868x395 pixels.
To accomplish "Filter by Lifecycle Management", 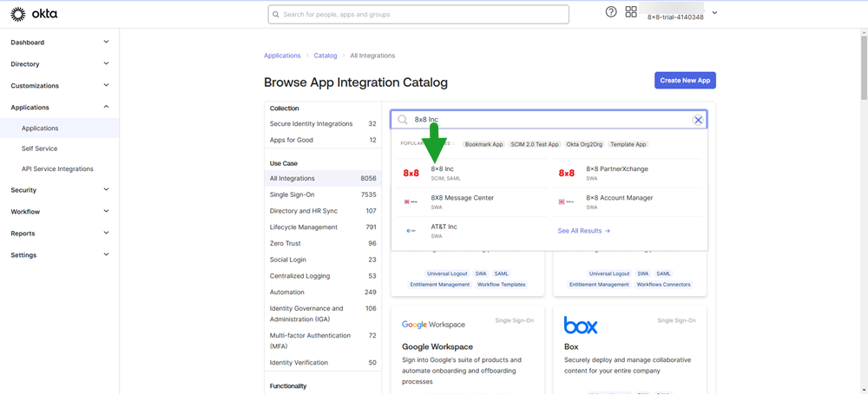I will click(x=323, y=227).
